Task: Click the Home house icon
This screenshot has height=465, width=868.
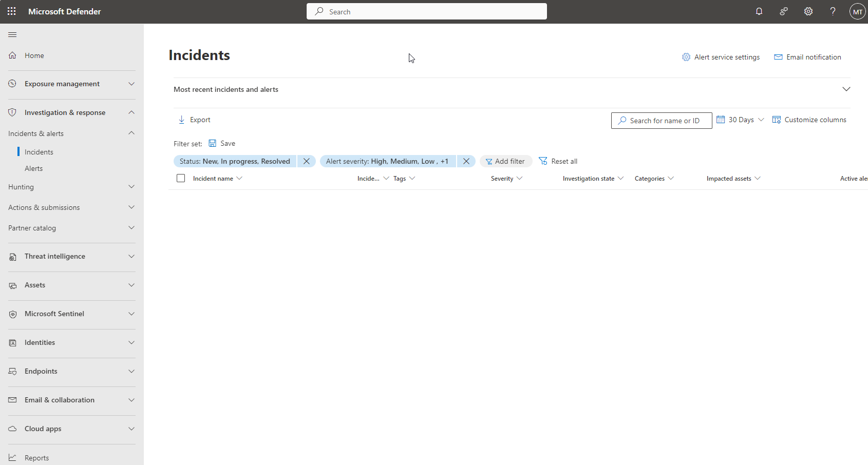Action: [12, 55]
